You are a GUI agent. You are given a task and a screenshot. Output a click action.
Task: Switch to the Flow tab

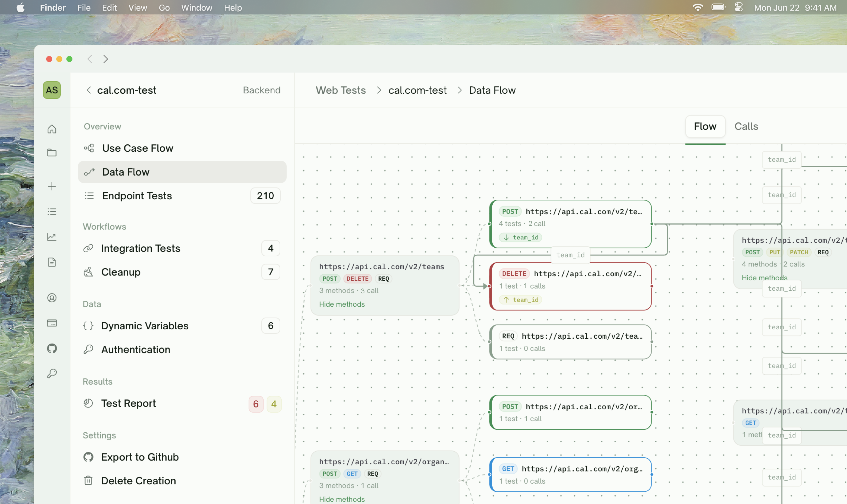(705, 126)
